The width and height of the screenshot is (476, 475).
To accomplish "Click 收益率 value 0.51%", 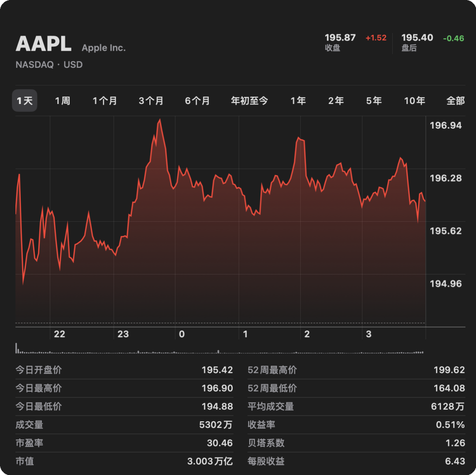I will coord(450,425).
